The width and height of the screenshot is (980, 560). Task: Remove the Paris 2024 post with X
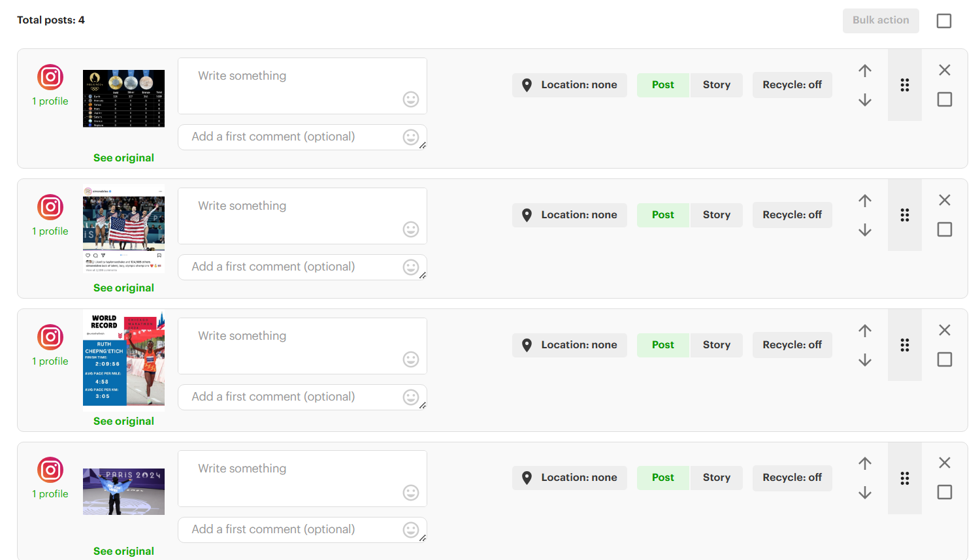click(x=945, y=463)
